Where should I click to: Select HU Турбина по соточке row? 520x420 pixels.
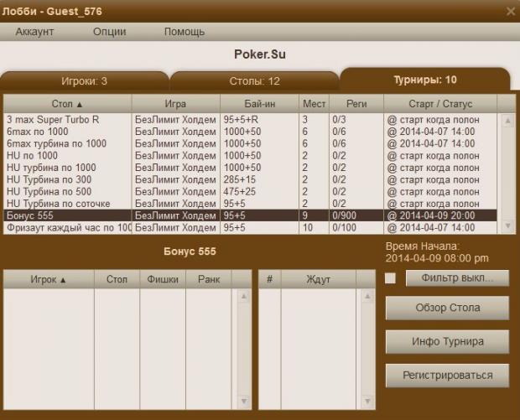coord(250,204)
